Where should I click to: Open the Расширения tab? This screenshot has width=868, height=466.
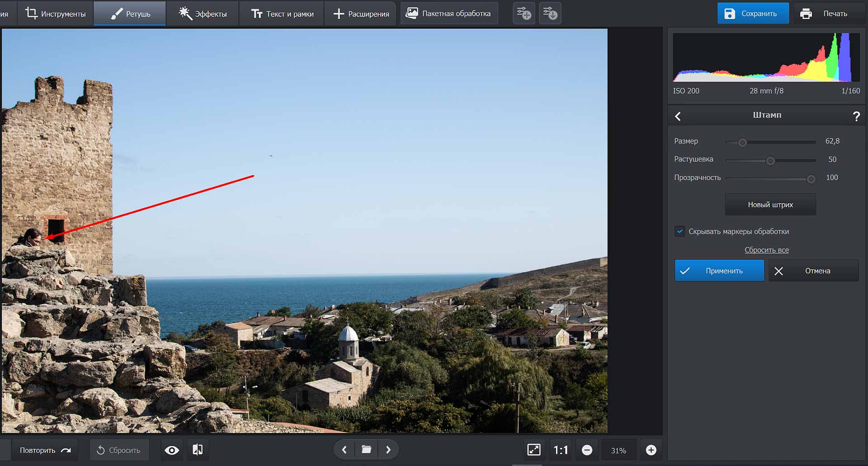pos(361,14)
